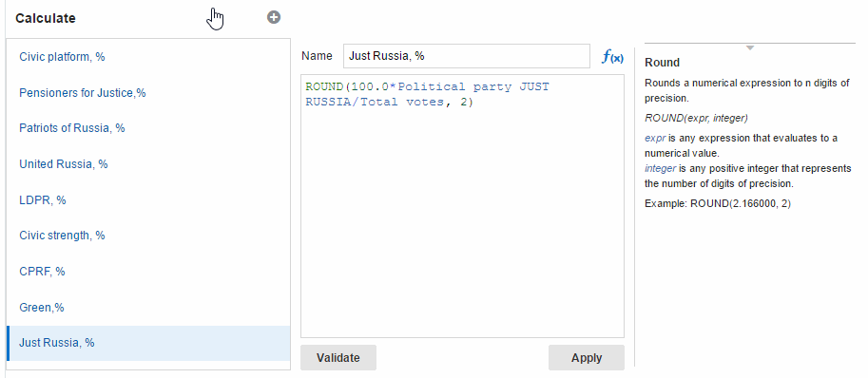Image resolution: width=868 pixels, height=378 pixels.
Task: Click the Round function title
Action: click(662, 63)
